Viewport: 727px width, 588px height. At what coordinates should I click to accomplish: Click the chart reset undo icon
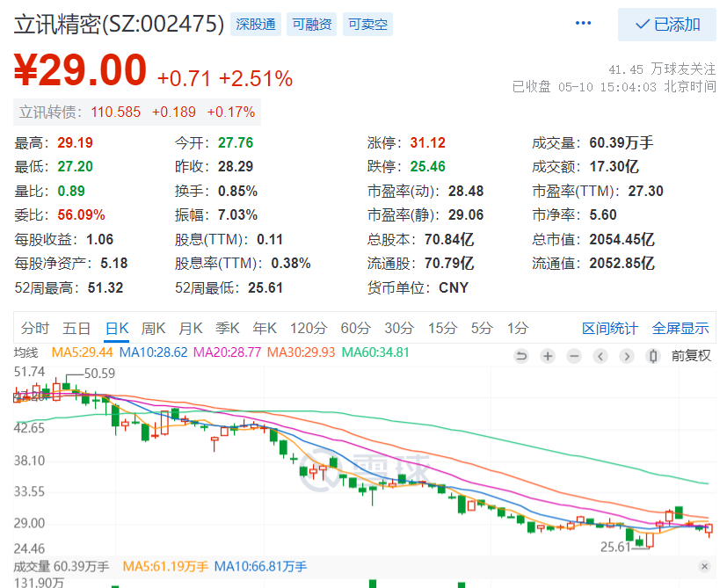tap(521, 356)
